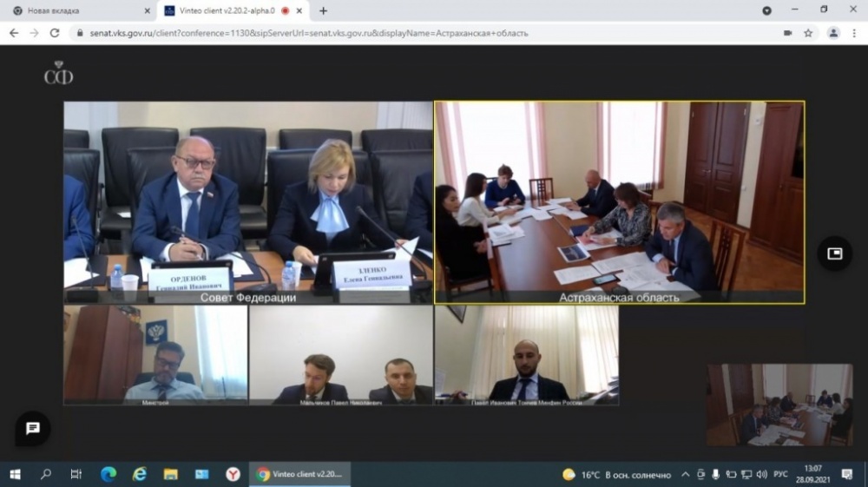Open the Windows notification center

(847, 474)
